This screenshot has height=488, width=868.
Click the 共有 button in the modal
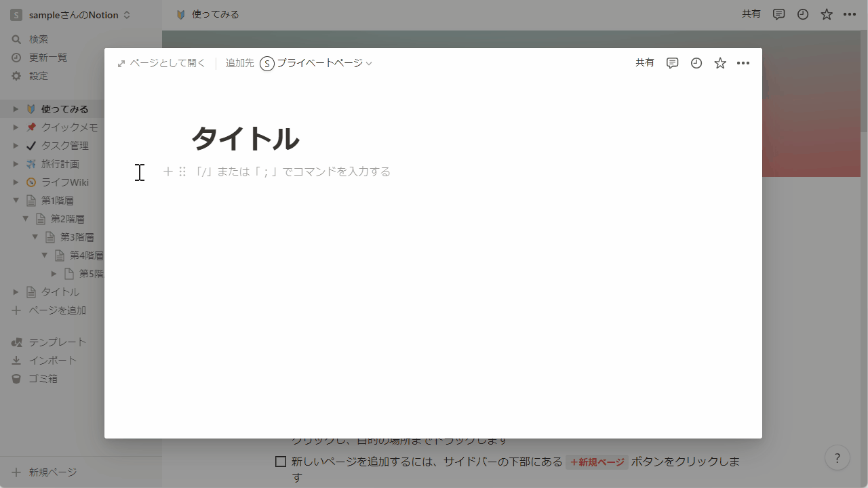(645, 63)
